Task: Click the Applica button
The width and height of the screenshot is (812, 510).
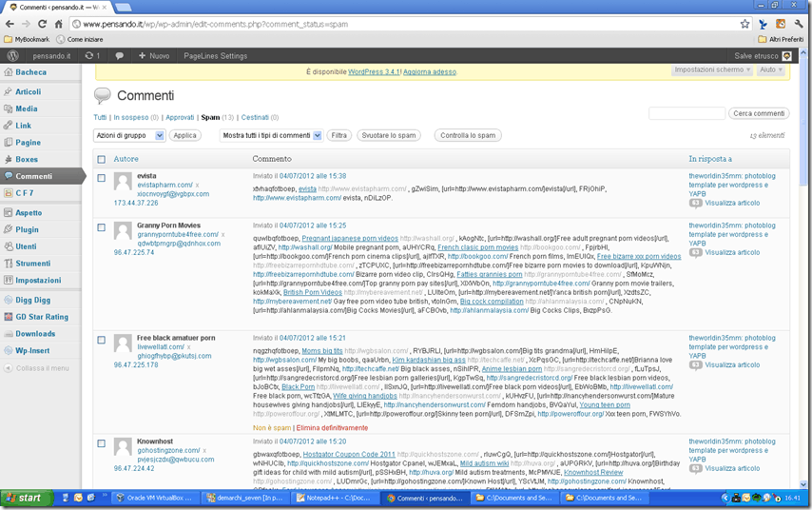Action: [184, 136]
